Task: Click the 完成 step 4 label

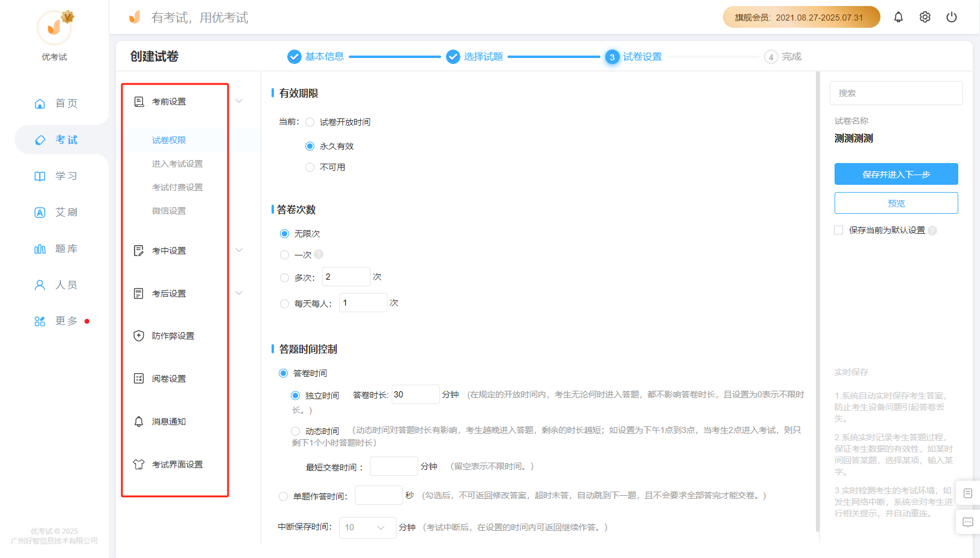Action: [792, 56]
